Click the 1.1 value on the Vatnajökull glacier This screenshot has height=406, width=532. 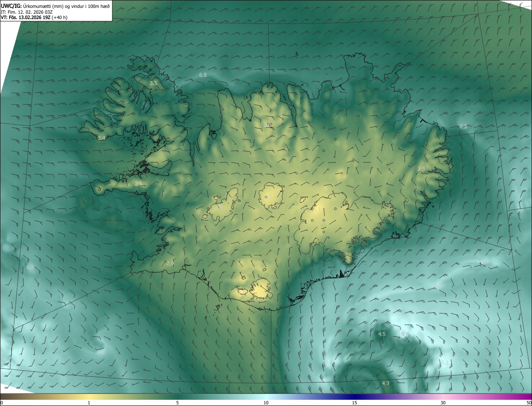(317, 210)
